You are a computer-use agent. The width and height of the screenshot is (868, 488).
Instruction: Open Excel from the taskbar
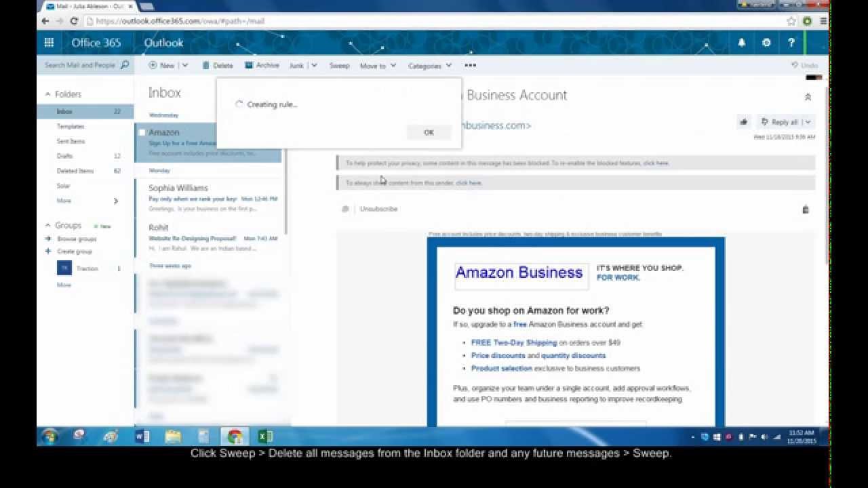(x=265, y=436)
